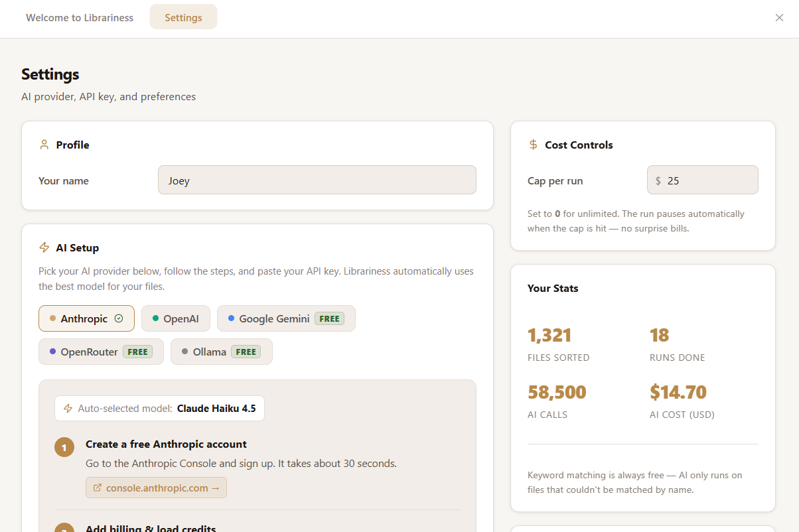Image resolution: width=799 pixels, height=532 pixels.
Task: Click the Settings page heading
Action: click(x=50, y=74)
